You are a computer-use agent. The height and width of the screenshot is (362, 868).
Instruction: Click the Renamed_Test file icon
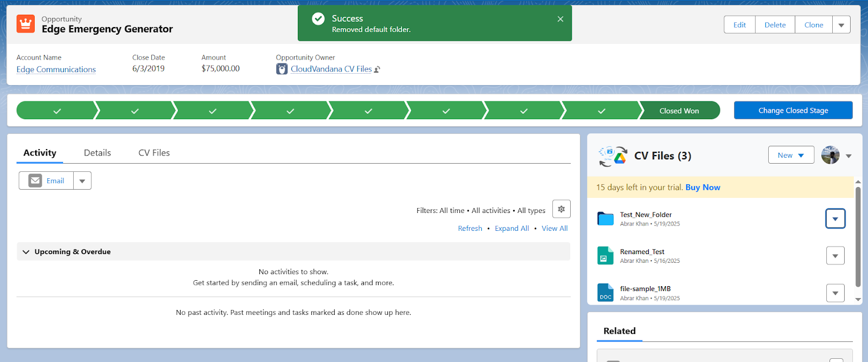(x=605, y=256)
